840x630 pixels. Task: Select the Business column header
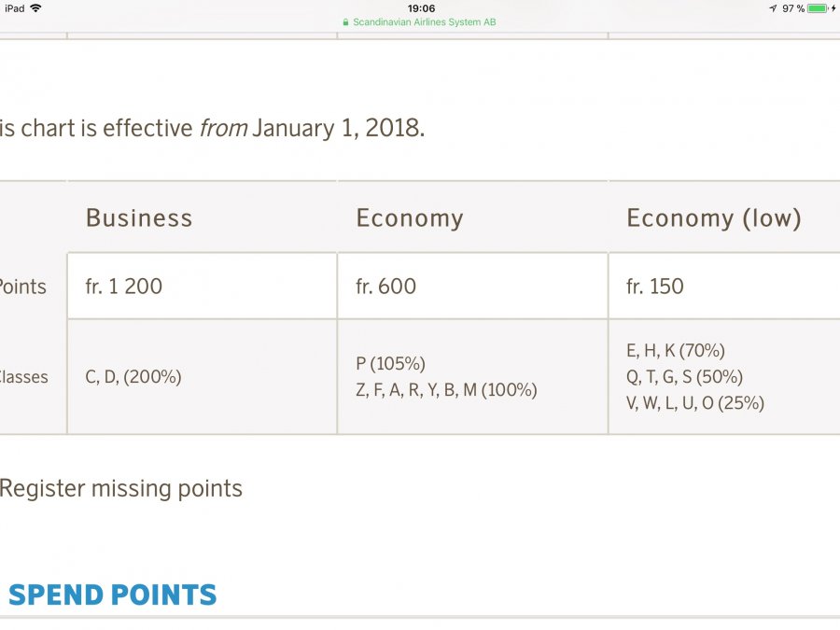coord(139,218)
